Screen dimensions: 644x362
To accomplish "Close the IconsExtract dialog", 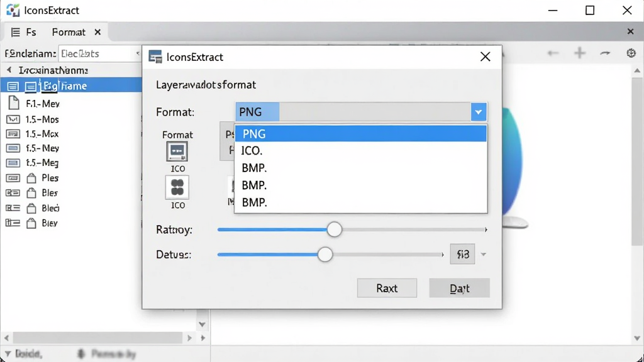I will point(486,57).
